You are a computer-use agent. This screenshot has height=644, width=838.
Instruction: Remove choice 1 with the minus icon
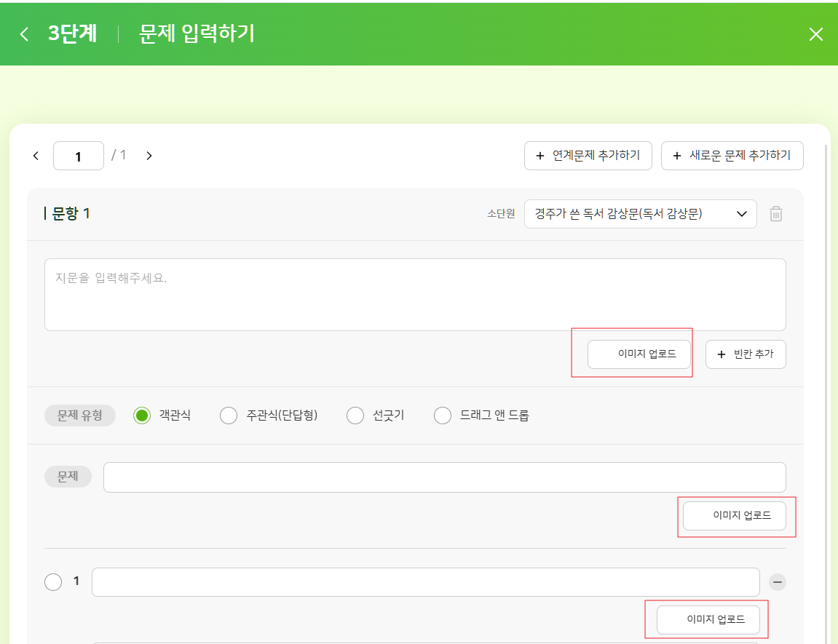tap(777, 582)
